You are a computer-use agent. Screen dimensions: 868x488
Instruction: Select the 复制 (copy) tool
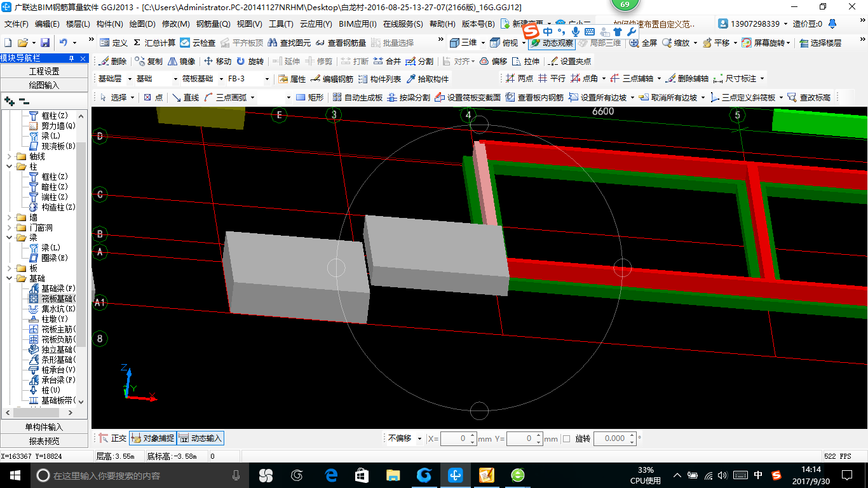[x=149, y=61]
